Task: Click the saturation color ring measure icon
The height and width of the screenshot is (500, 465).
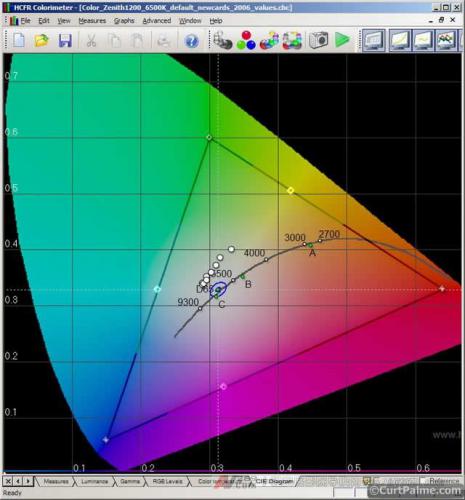Action: point(292,40)
